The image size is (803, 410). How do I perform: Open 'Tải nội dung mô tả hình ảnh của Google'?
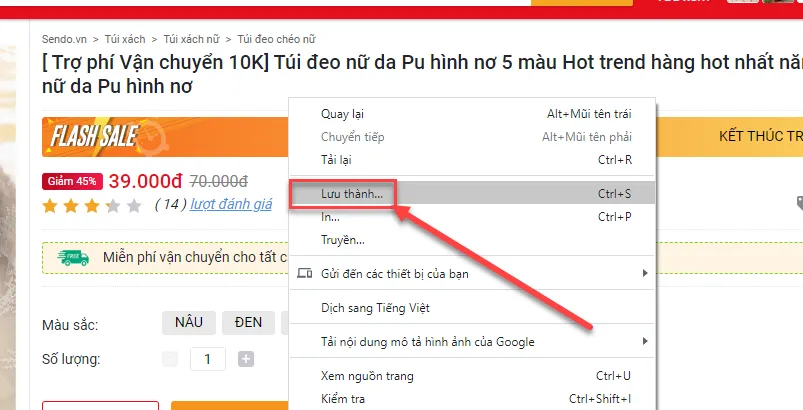pyautogui.click(x=472, y=341)
